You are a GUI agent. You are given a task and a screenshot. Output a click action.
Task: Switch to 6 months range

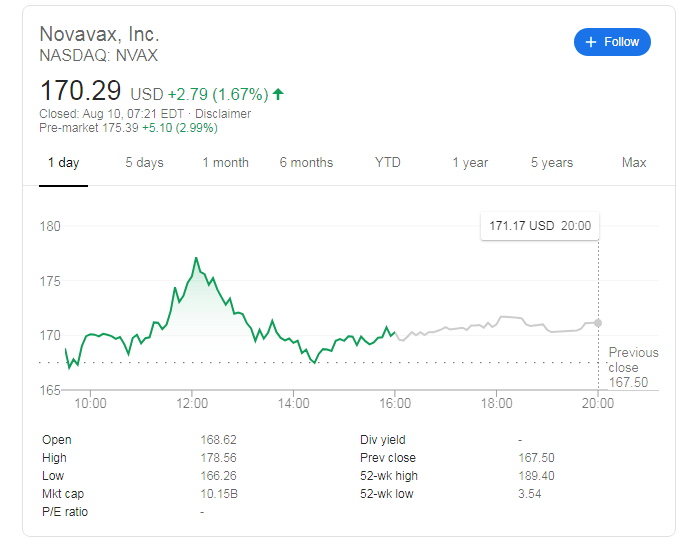click(306, 163)
